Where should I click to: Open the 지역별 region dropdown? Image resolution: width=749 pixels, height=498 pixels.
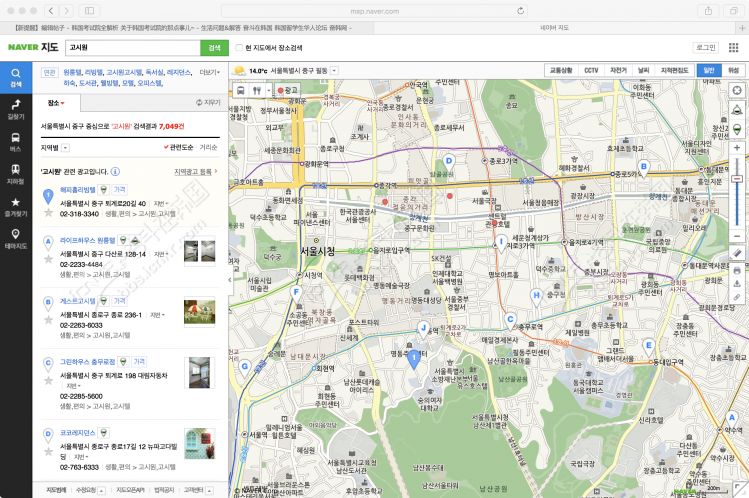tap(65, 148)
